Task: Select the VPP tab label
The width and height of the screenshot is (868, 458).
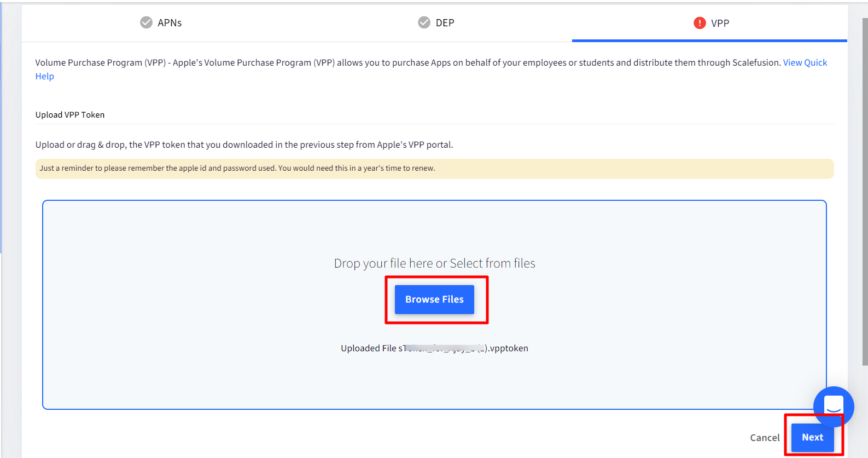Action: (x=720, y=23)
